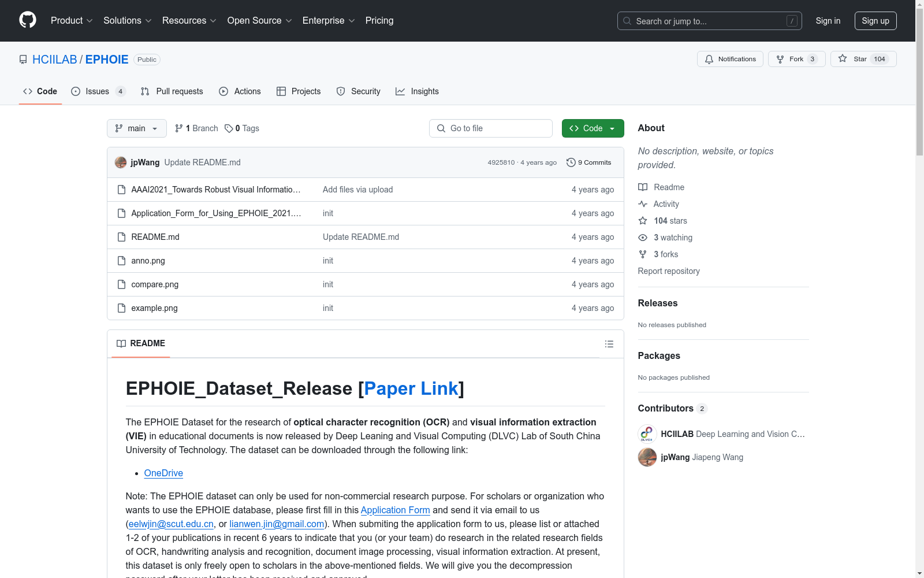Click the commit history clock icon
The width and height of the screenshot is (924, 578).
(x=571, y=162)
